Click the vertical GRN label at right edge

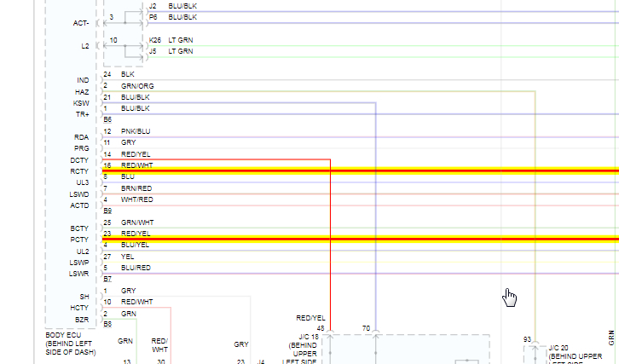coord(611,338)
